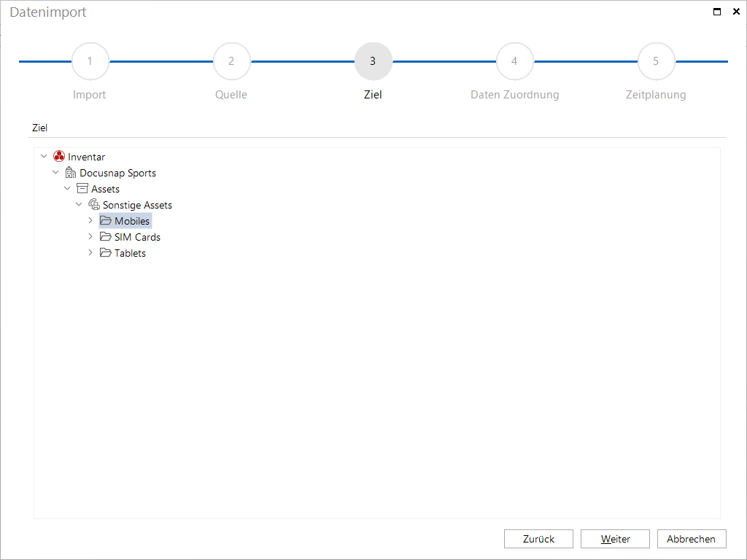Expand the Tablets folder node
Screen dimensions: 747x560
90,252
